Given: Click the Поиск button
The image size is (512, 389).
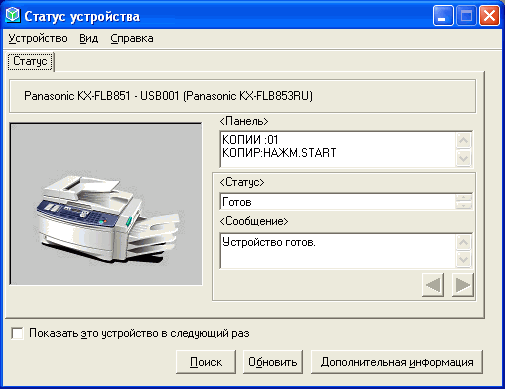Looking at the screenshot, I should coord(206,362).
